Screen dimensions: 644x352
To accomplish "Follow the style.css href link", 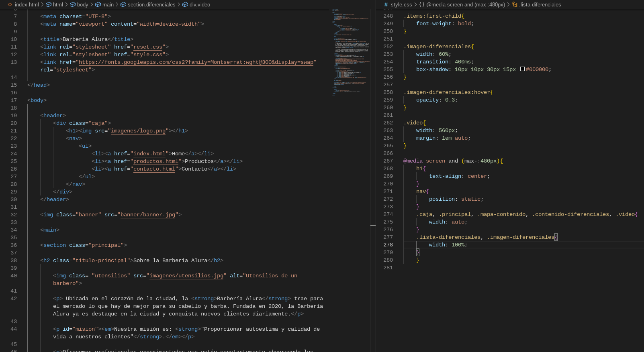I will tap(148, 55).
